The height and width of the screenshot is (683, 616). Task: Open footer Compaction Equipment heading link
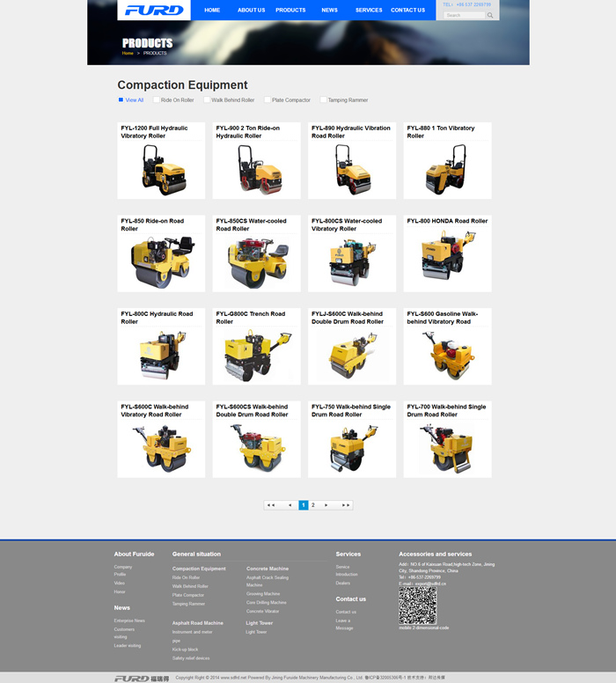click(199, 569)
